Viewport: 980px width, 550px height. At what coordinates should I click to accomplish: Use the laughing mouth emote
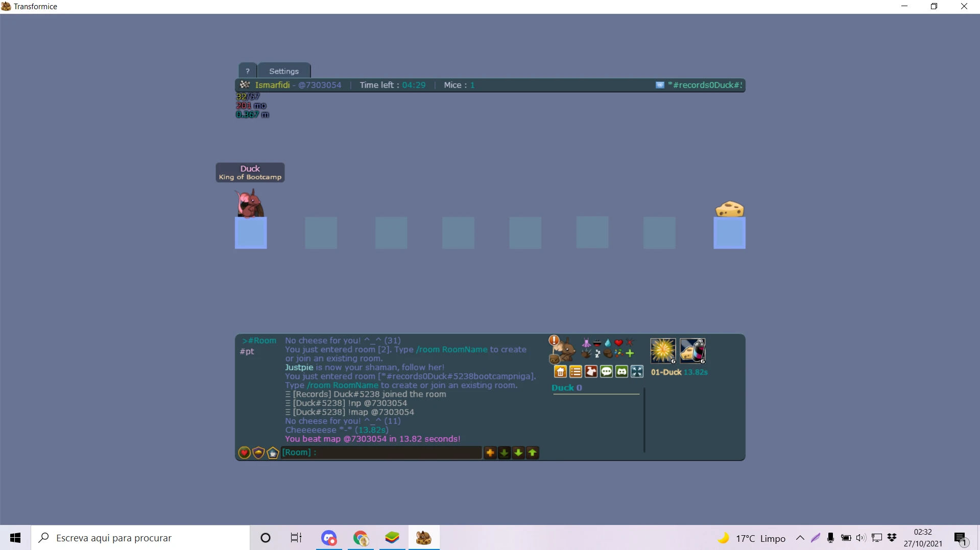597,343
